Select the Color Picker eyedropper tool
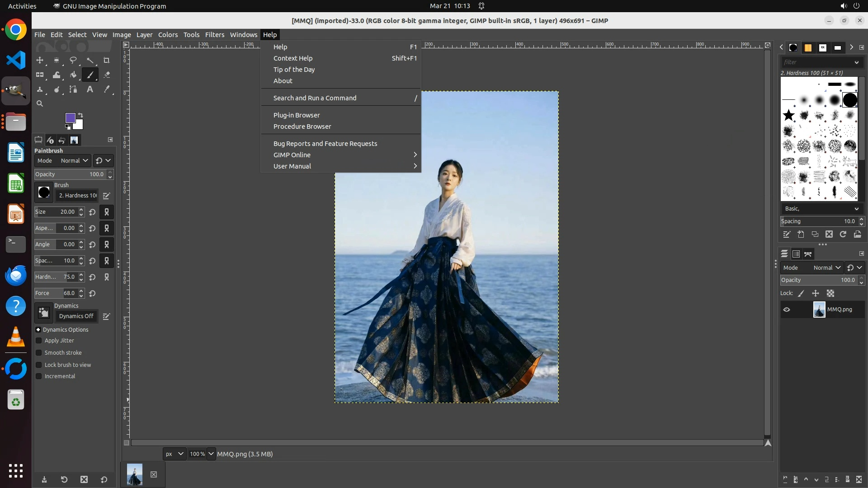Viewport: 868px width, 488px height. click(x=107, y=89)
